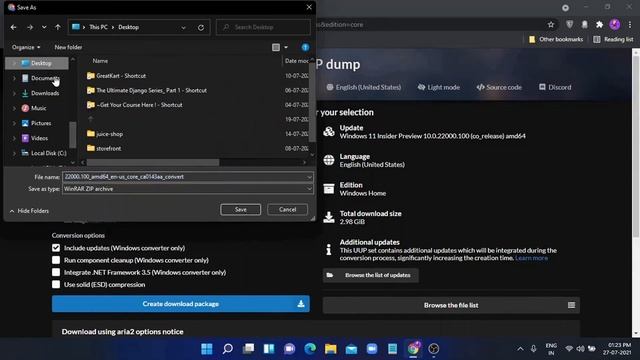Open the Chrome three-dot menu
This screenshot has height=360, width=640.
click(630, 24)
